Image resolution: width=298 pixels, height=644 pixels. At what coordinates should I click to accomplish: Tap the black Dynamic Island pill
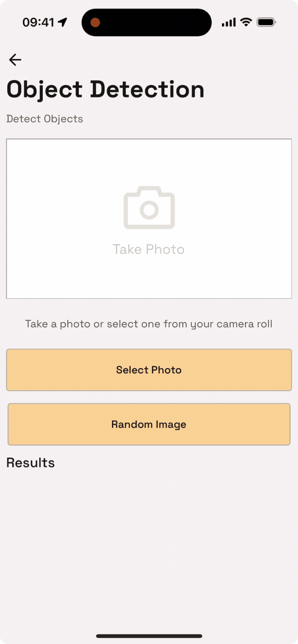tap(147, 22)
